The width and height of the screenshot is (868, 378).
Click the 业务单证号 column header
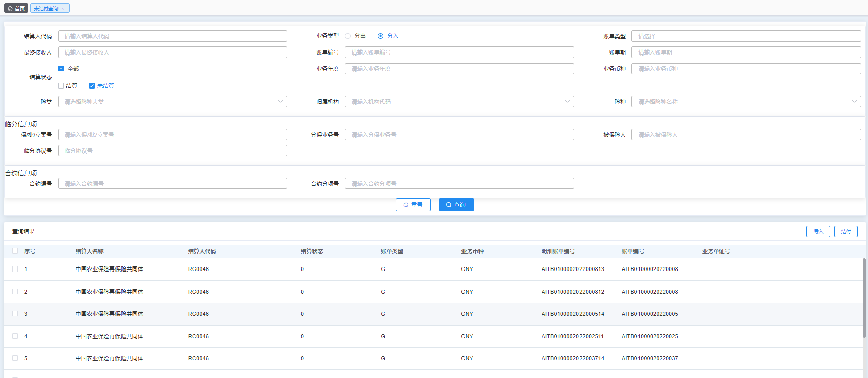[x=716, y=251]
